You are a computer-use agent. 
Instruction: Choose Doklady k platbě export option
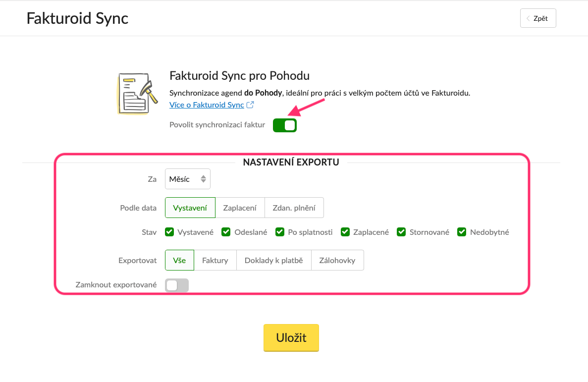pyautogui.click(x=274, y=260)
